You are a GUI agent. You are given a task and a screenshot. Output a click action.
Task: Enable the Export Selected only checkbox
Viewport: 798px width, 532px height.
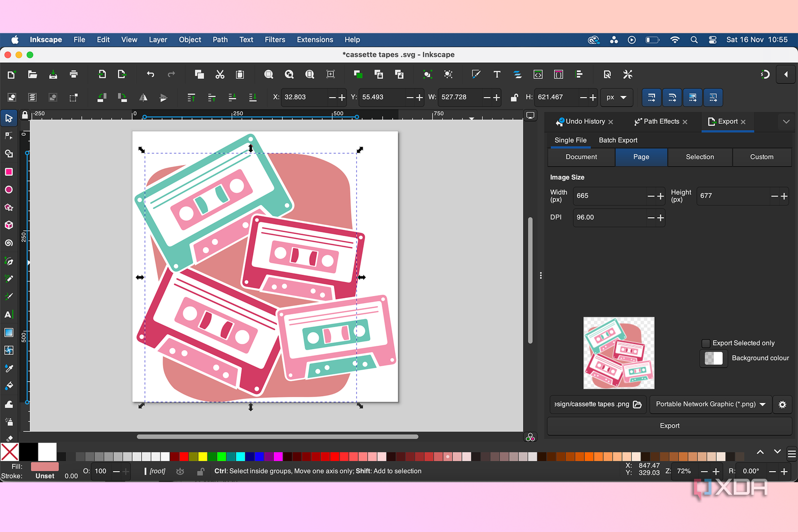click(x=706, y=343)
